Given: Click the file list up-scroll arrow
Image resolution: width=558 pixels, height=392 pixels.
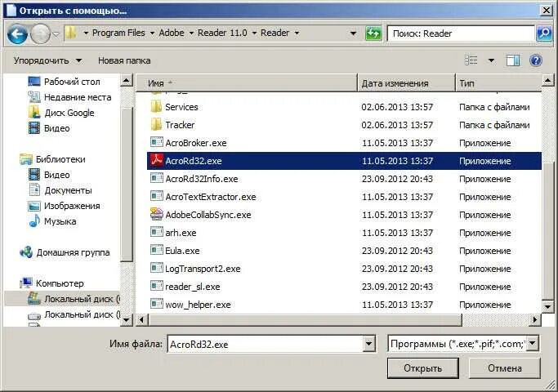Looking at the screenshot, I should tap(547, 81).
